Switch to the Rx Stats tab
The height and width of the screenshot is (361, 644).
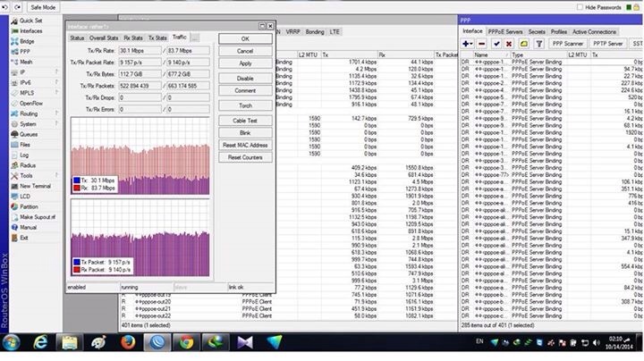point(133,38)
